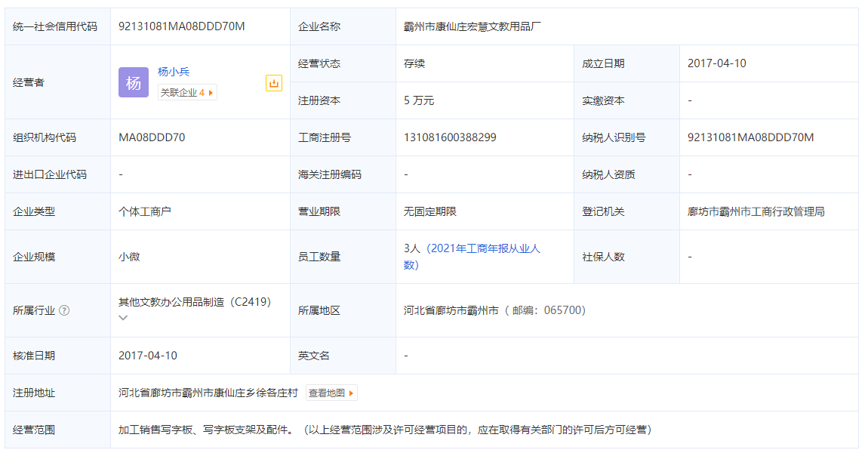868x456 pixels.
Task: Click the 注册地址 label
Action: (34, 393)
